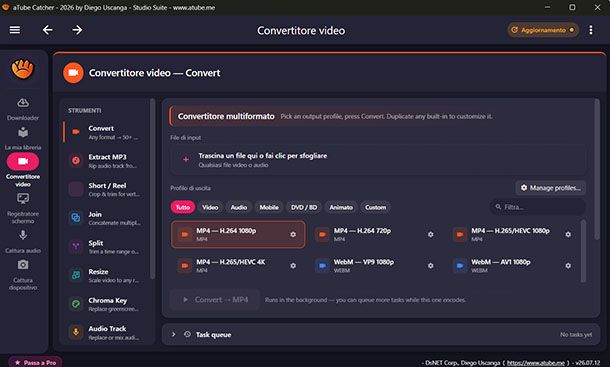Click the Trascina un file drop area
610x367 pixels.
tap(378, 160)
